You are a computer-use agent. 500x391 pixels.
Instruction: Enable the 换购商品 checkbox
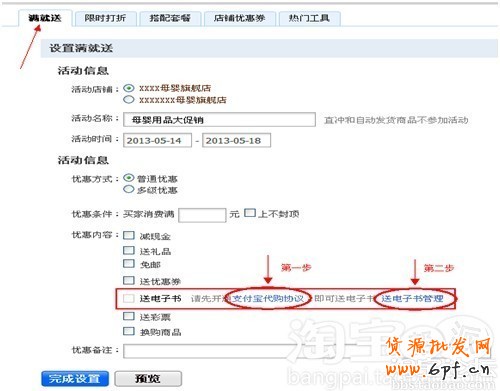129,331
